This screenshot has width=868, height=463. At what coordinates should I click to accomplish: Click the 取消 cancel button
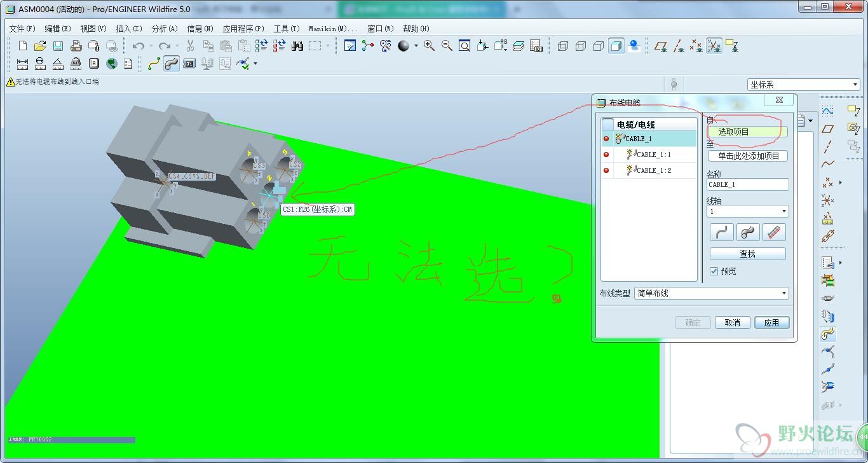click(732, 322)
